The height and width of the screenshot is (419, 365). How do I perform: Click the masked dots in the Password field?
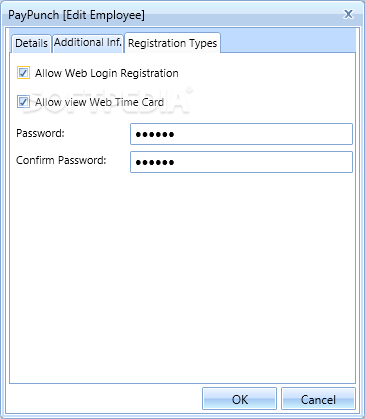click(x=155, y=135)
